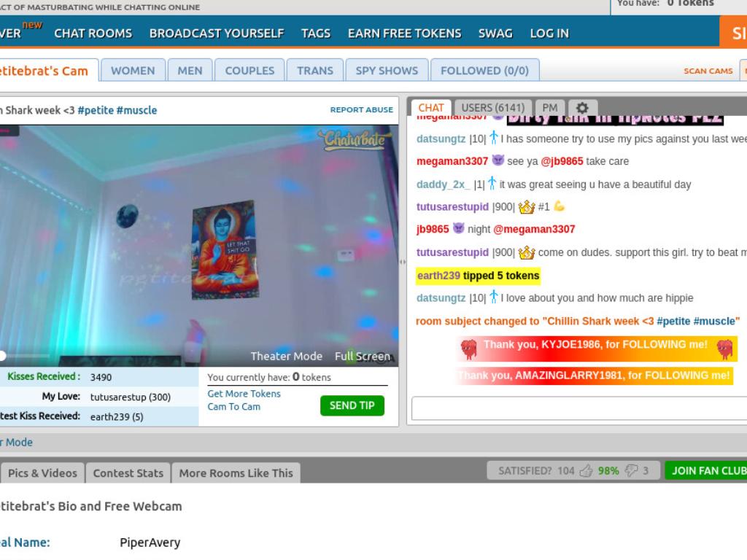This screenshot has height=560, width=747.
Task: Open the USERS (6141) tab
Action: coord(492,108)
